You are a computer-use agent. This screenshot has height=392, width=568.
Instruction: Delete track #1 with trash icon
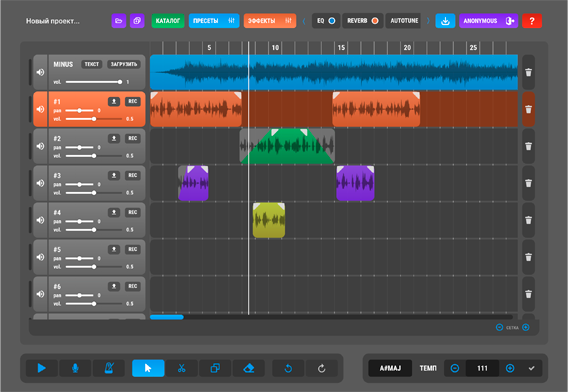click(529, 109)
